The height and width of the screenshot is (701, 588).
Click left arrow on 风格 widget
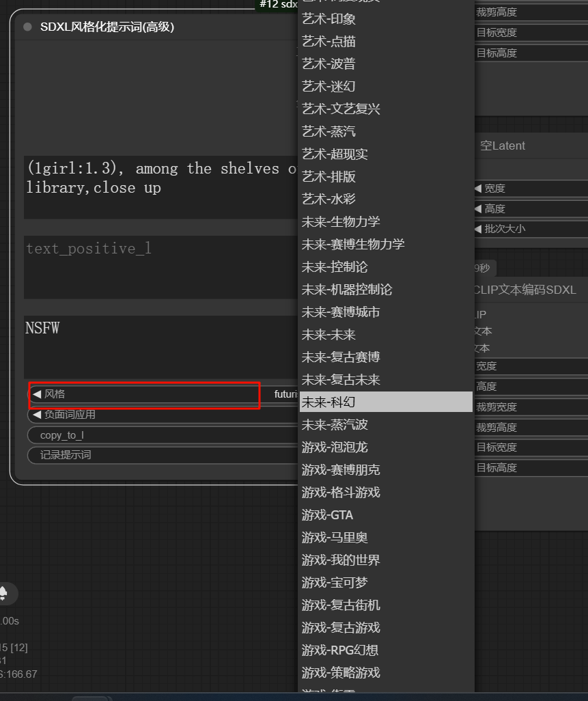(x=37, y=394)
